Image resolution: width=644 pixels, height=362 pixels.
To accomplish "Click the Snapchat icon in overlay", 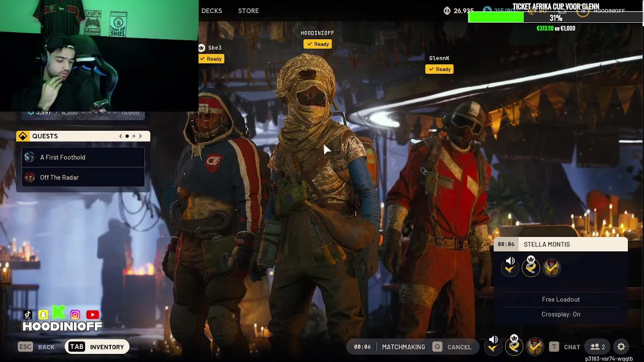I will (x=43, y=315).
